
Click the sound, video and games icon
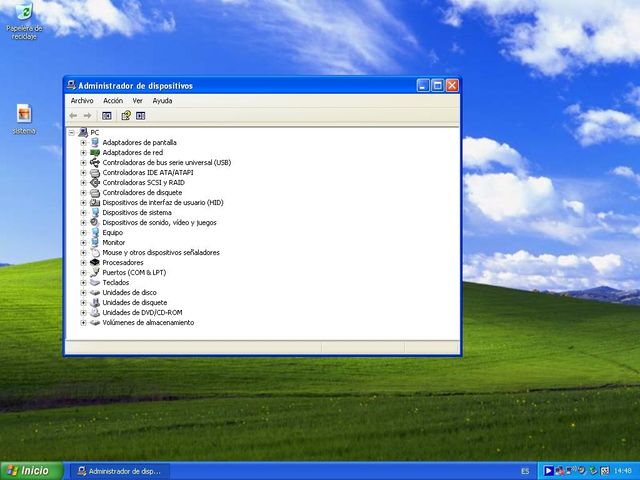95,222
